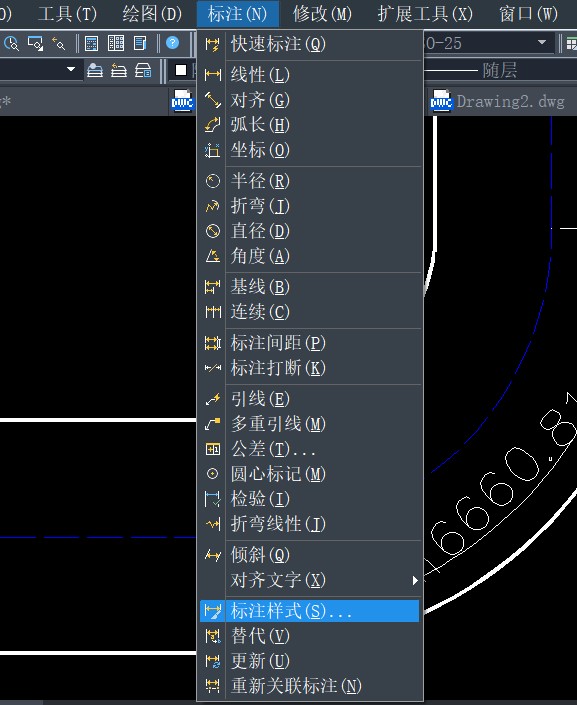Click the Quick Dimension icon in menu

[212, 45]
